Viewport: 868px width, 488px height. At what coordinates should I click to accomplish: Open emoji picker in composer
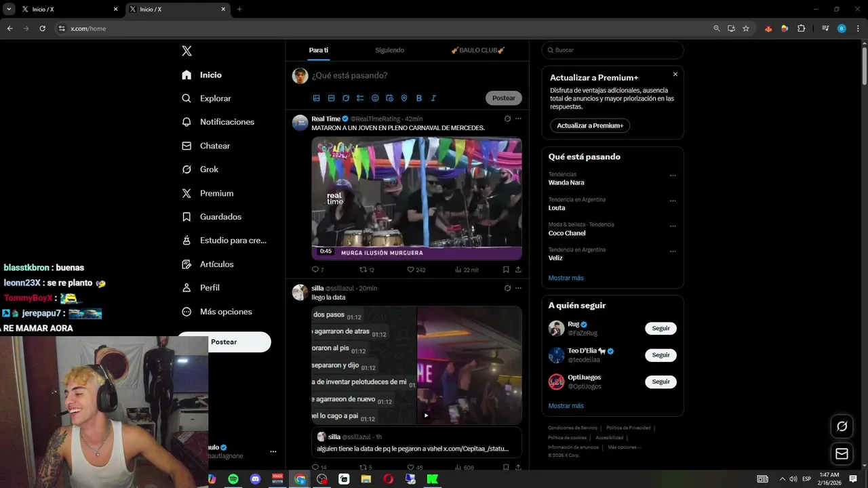pos(375,98)
